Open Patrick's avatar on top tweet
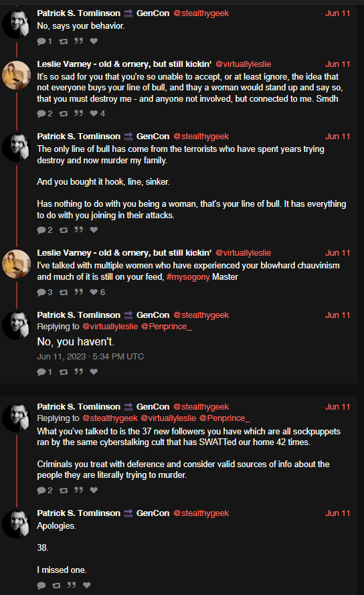The image size is (364, 595). tap(16, 24)
